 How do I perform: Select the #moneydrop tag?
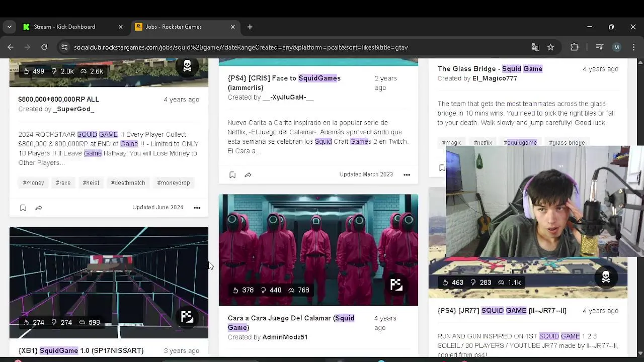click(173, 183)
